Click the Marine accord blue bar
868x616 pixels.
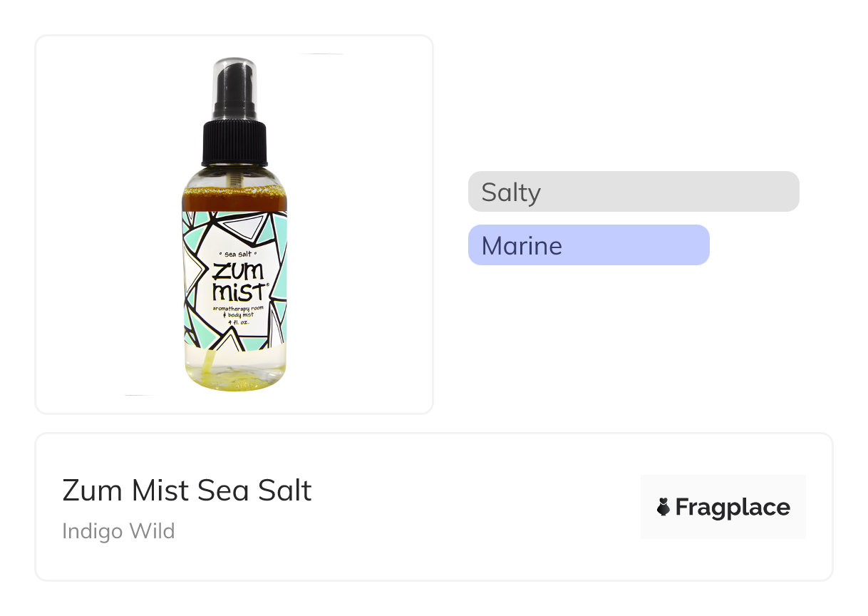pos(641,245)
